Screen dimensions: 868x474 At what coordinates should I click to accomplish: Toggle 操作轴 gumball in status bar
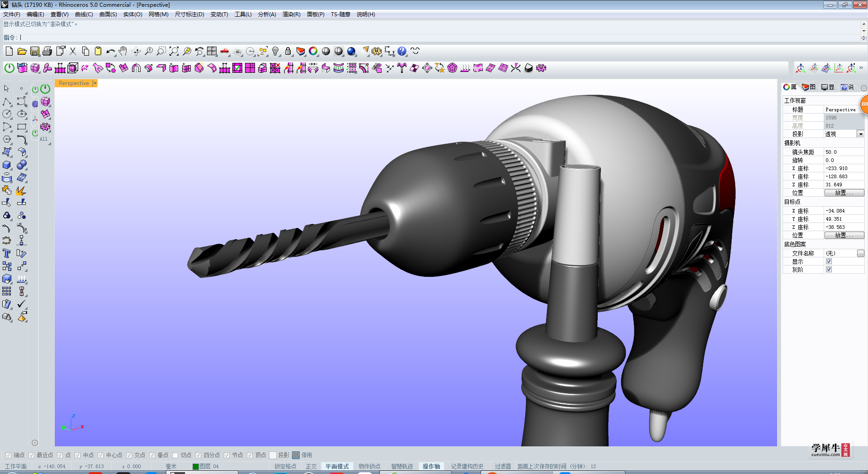[x=431, y=466]
